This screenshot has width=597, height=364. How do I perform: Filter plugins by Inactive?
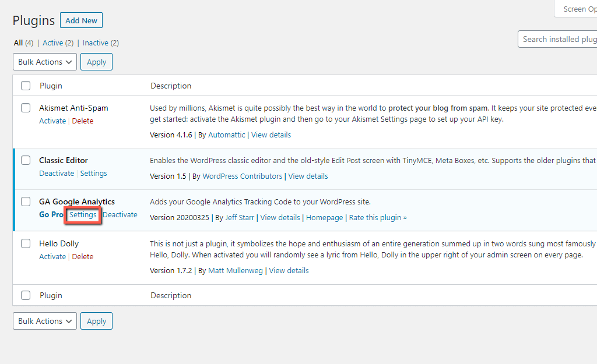coord(95,43)
